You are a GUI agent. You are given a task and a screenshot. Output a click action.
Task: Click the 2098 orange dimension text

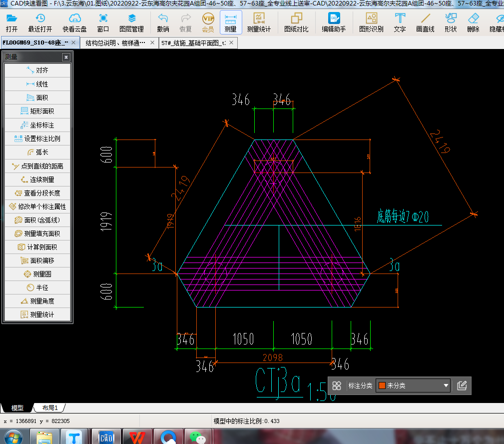(273, 358)
